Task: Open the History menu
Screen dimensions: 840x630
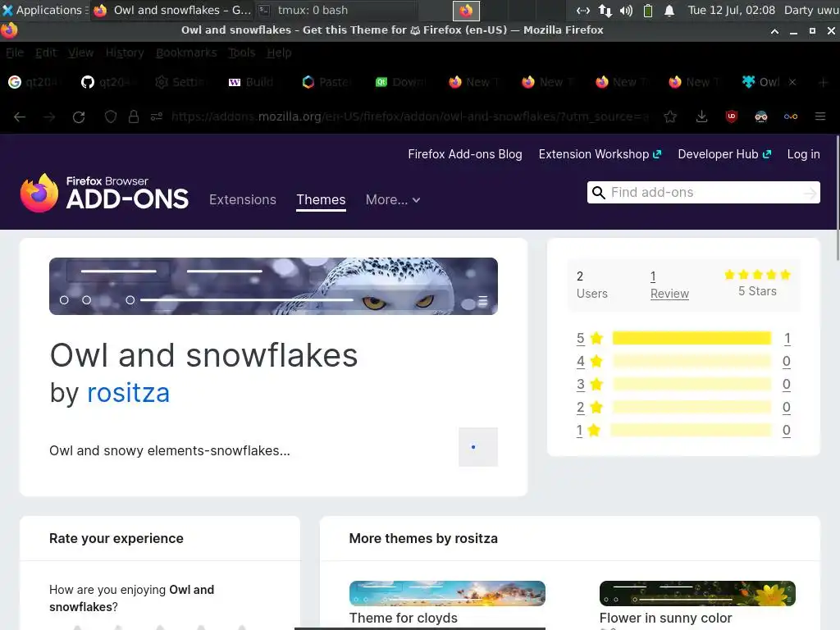Action: (125, 52)
